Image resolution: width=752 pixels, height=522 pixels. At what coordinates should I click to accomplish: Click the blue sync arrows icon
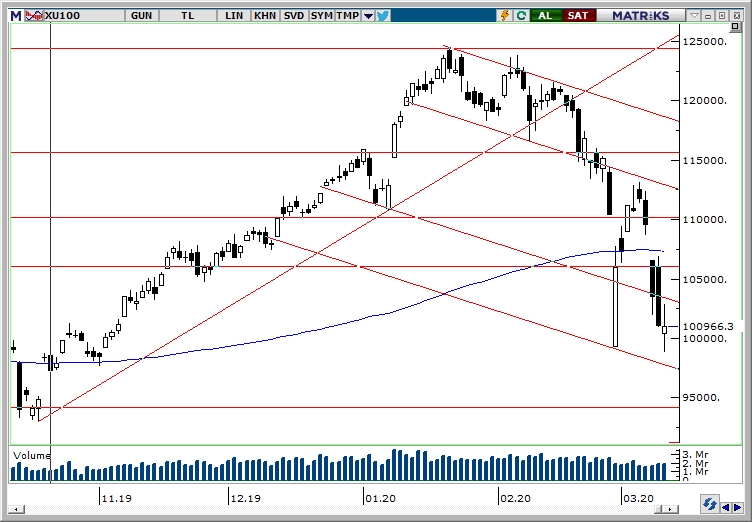pyautogui.click(x=709, y=505)
